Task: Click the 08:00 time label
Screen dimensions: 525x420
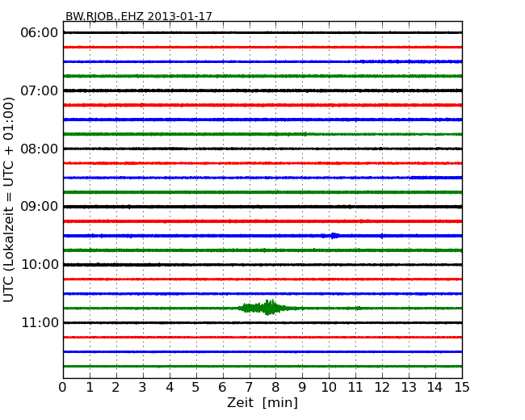Action: (x=40, y=149)
